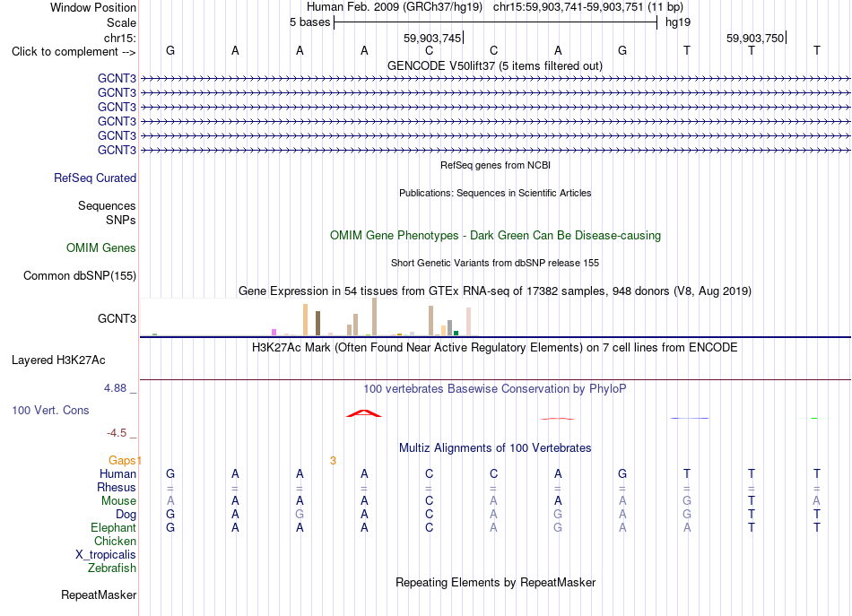Click the dark green bar in the GTEx chart
The image size is (852, 616).
456,333
